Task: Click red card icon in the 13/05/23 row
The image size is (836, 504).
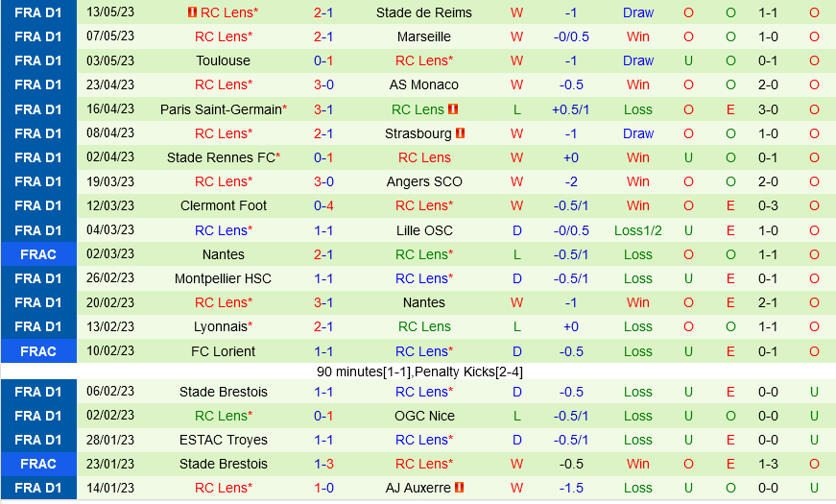Action: tap(192, 12)
